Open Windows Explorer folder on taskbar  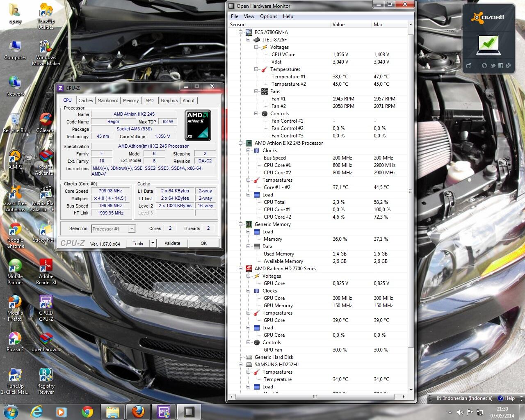[x=112, y=411]
